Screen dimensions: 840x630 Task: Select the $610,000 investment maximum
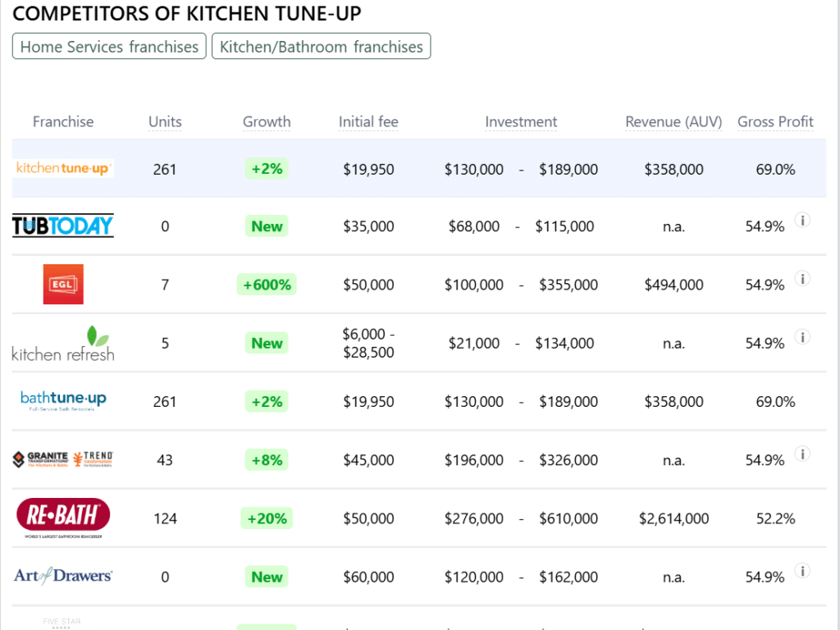568,518
